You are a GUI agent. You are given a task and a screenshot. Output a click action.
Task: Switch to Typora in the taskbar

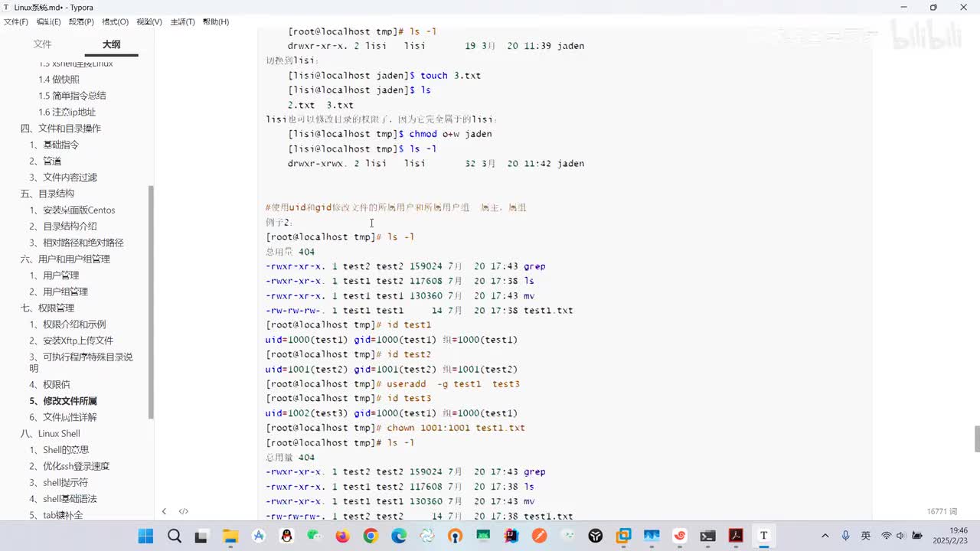click(763, 536)
